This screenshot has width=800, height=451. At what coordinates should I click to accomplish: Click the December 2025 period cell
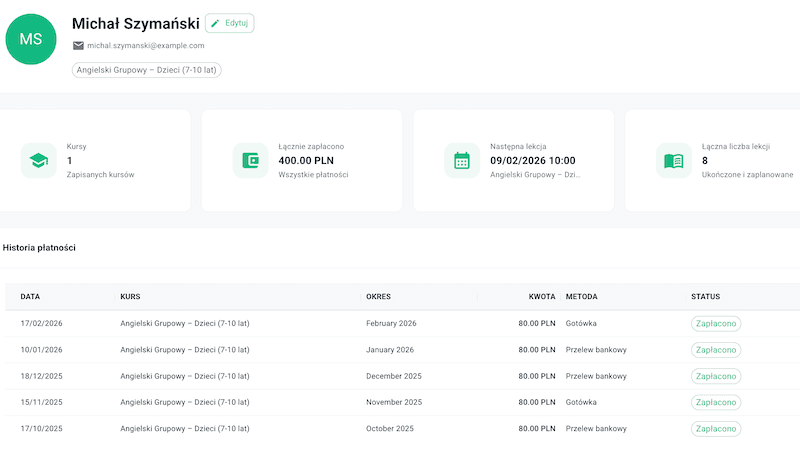click(x=394, y=376)
